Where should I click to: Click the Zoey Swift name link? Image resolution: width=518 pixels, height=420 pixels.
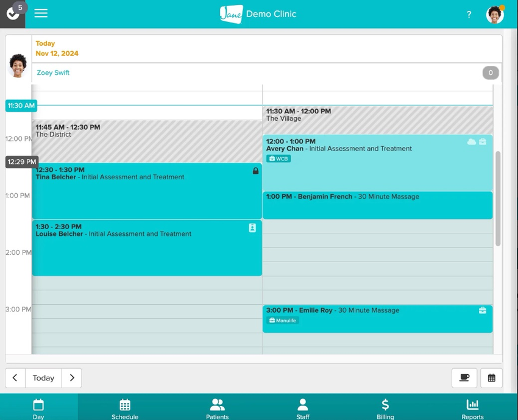53,73
